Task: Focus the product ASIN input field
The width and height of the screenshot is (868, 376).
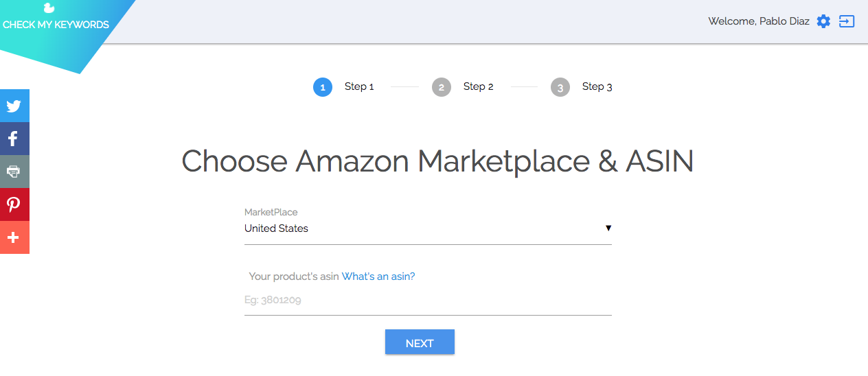Action: pos(427,301)
